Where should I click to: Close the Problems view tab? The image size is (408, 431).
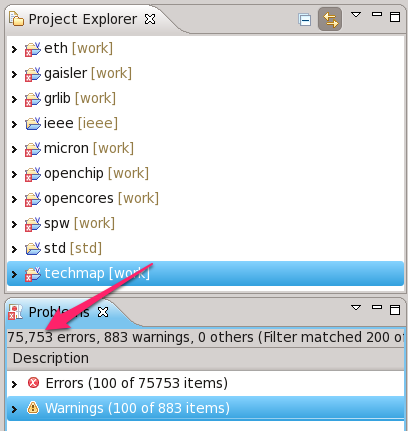103,312
